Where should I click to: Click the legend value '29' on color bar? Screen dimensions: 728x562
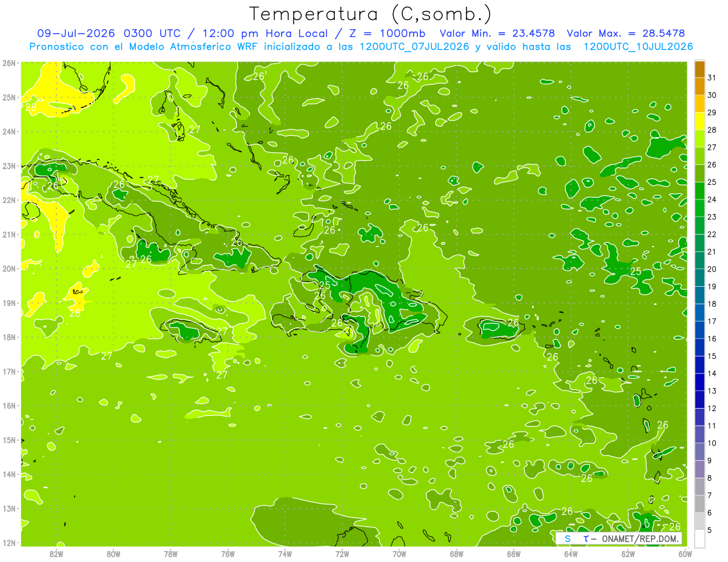712,113
